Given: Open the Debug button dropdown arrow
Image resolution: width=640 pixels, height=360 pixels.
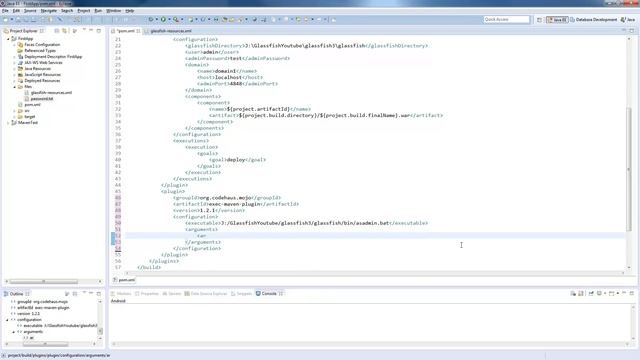Looking at the screenshot, I should pos(156,20).
